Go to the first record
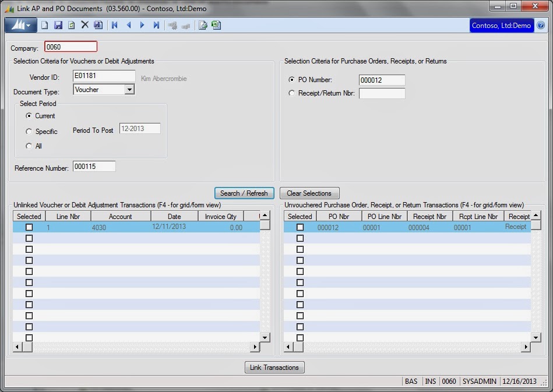The image size is (553, 392). (115, 25)
